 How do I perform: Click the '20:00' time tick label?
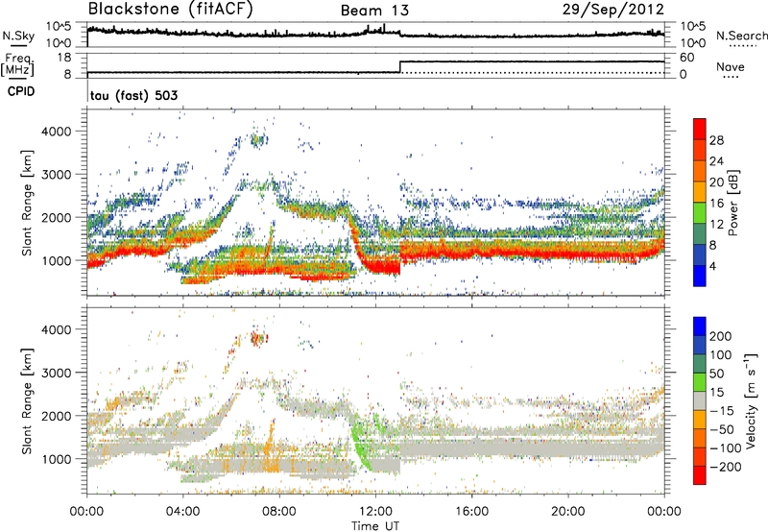pos(568,512)
